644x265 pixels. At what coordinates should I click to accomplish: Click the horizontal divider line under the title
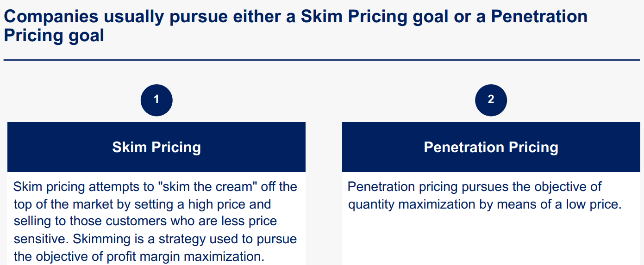tap(321, 60)
